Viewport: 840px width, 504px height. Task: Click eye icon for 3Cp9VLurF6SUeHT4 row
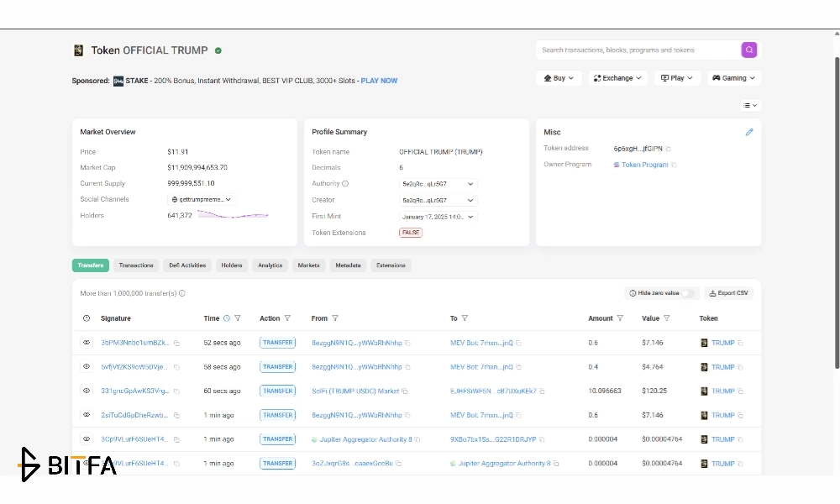pyautogui.click(x=87, y=438)
